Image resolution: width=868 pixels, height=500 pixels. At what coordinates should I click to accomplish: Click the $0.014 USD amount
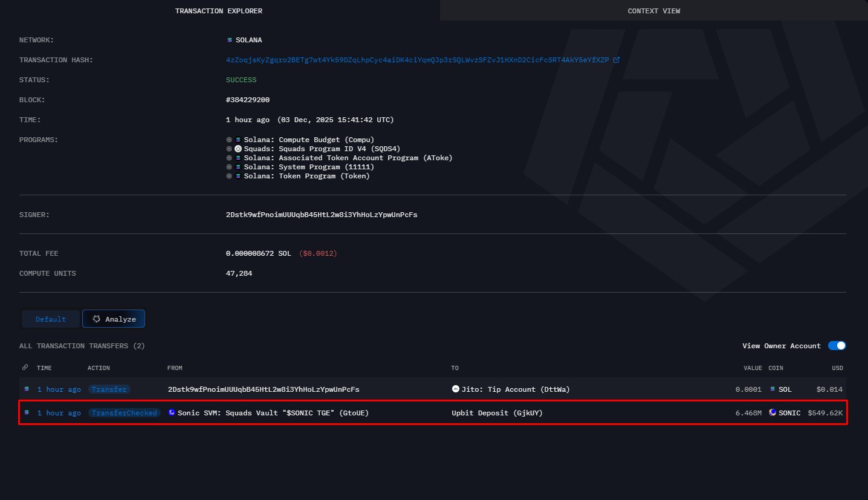click(829, 389)
